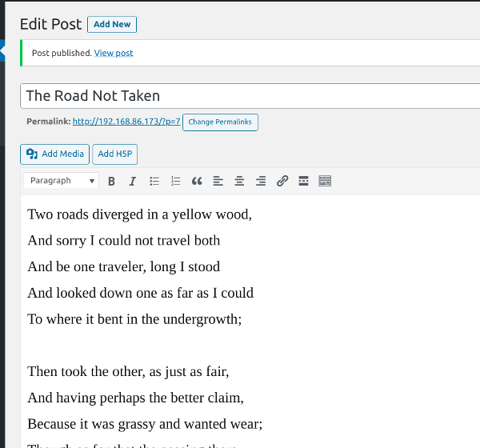
Task: Apply blockquote formatting
Action: tap(197, 182)
